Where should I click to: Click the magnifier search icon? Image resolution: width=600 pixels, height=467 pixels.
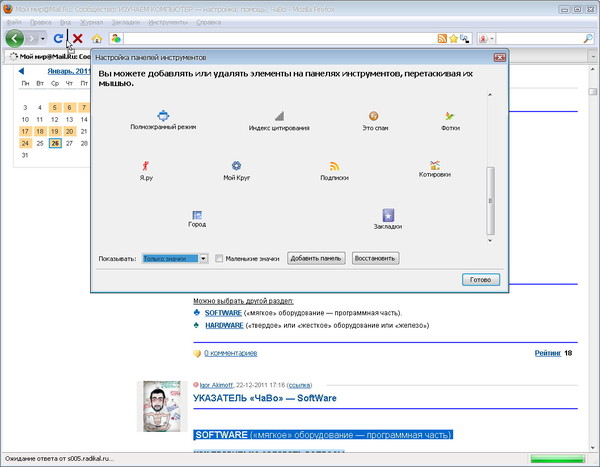(588, 38)
